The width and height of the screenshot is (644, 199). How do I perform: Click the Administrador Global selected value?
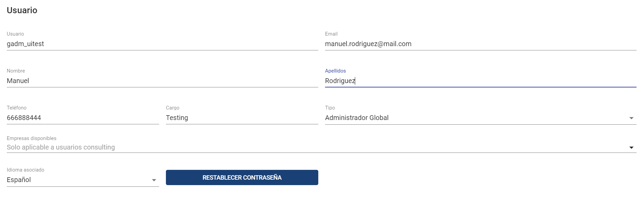click(357, 118)
